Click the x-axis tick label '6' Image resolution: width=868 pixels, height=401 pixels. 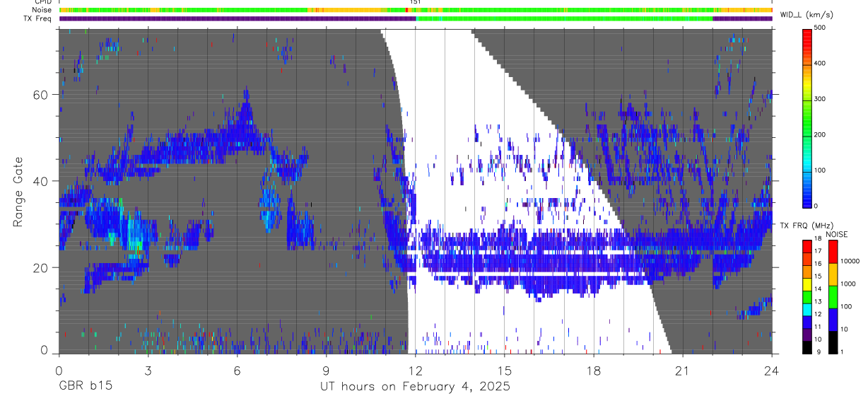click(237, 371)
